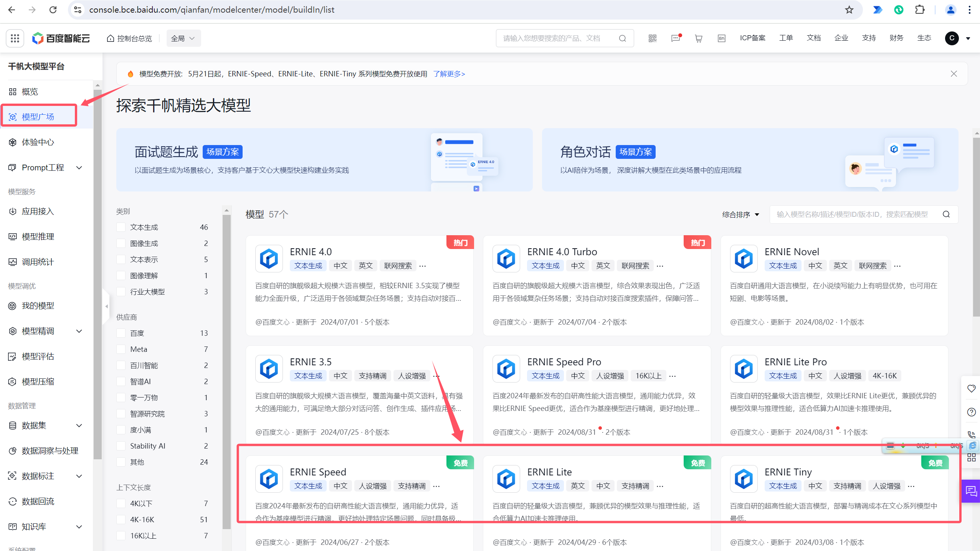Open the product grid menu icon

click(x=15, y=38)
